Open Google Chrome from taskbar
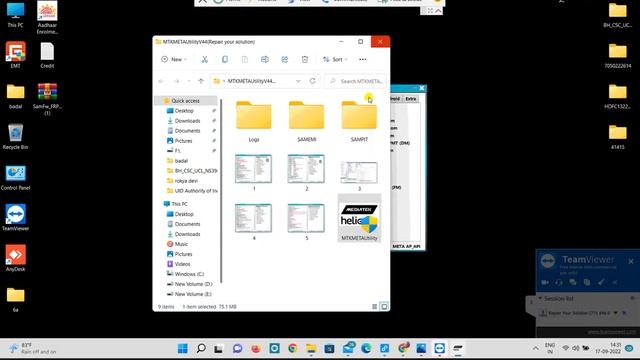This screenshot has height=360, width=640. 292,348
